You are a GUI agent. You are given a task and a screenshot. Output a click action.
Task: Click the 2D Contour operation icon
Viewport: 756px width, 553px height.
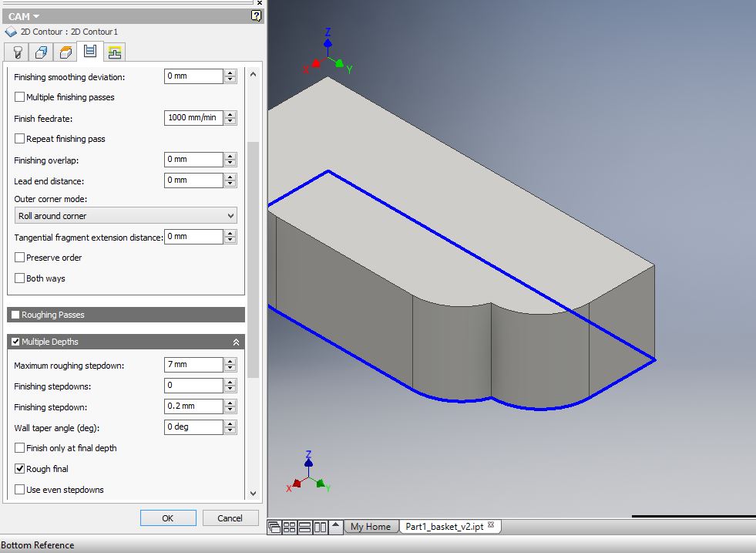click(11, 32)
